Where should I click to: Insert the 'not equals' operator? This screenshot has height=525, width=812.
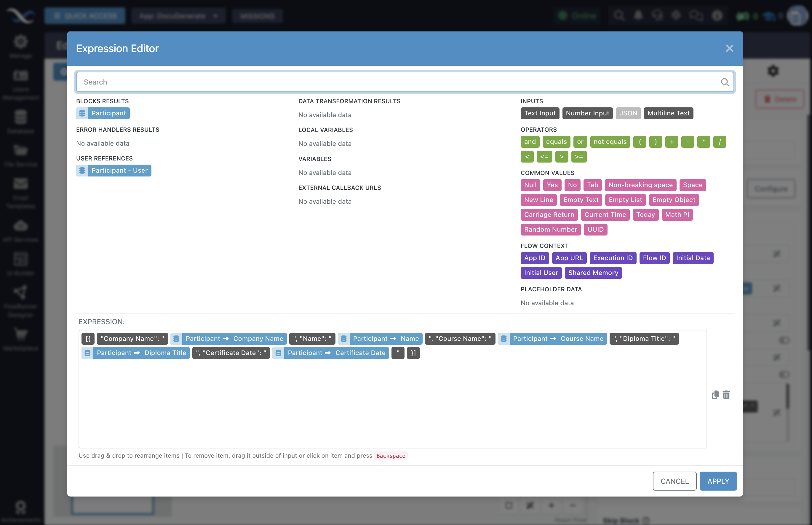pos(610,142)
